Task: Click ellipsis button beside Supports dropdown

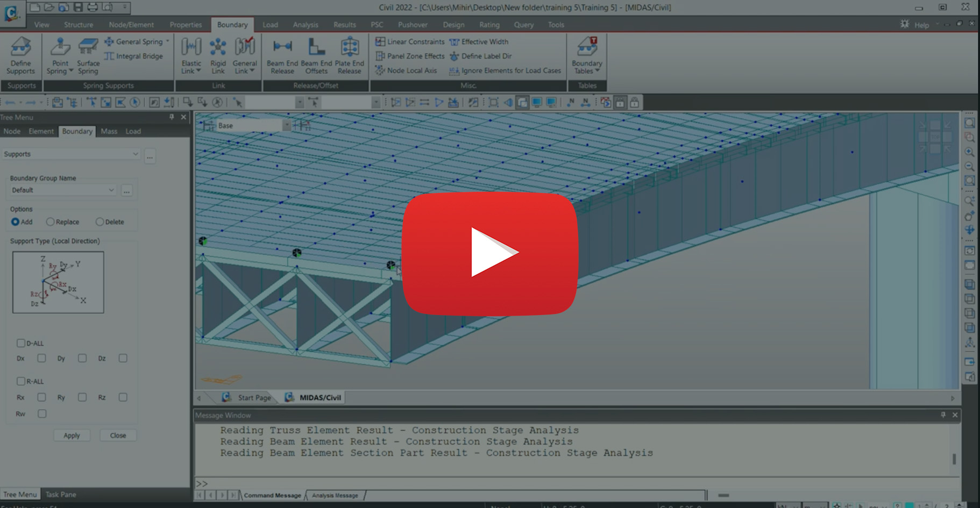Action: pyautogui.click(x=150, y=156)
